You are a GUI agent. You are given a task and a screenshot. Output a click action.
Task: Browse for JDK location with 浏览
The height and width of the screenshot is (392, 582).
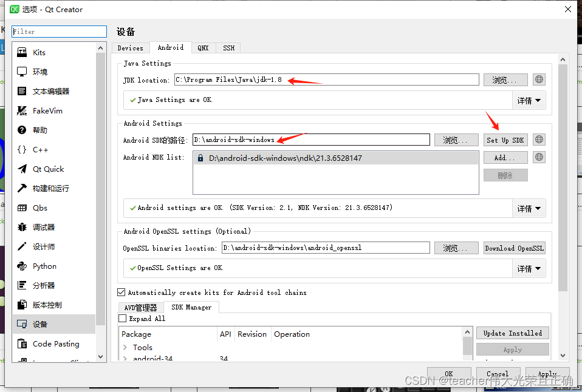pyautogui.click(x=505, y=79)
